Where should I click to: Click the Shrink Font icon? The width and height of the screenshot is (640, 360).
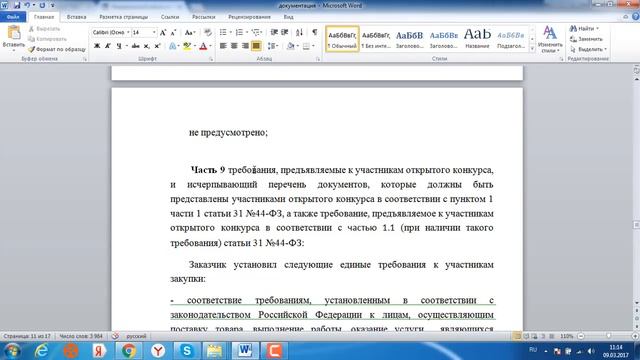click(173, 32)
